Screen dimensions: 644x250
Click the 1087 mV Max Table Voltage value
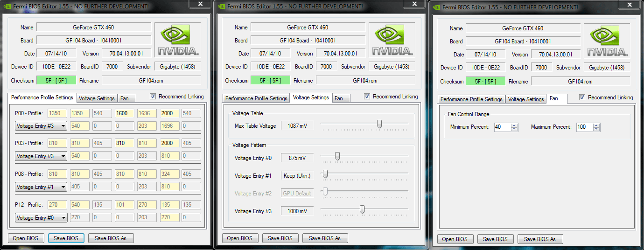pyautogui.click(x=297, y=125)
